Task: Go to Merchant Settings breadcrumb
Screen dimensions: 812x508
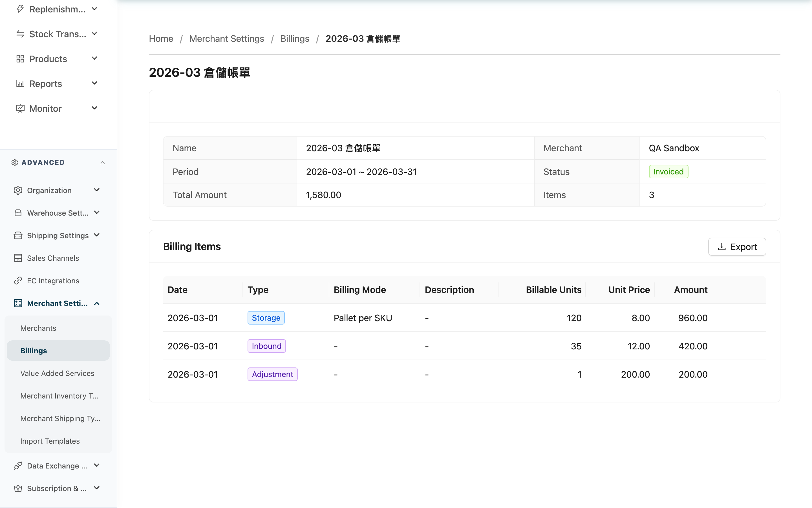Action: pyautogui.click(x=227, y=39)
